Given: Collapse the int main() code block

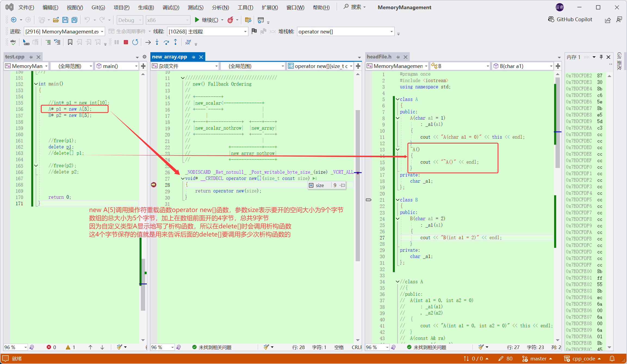Looking at the screenshot, I should point(36,84).
